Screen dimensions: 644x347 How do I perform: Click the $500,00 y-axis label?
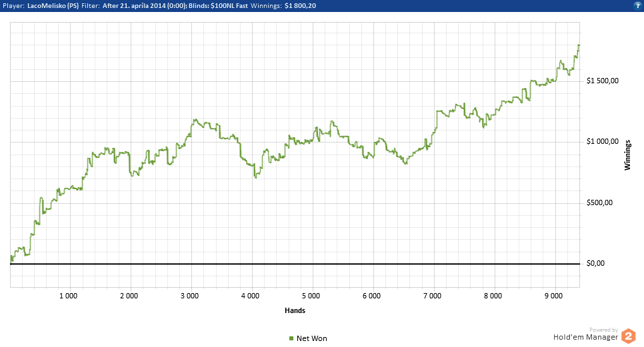pos(599,203)
